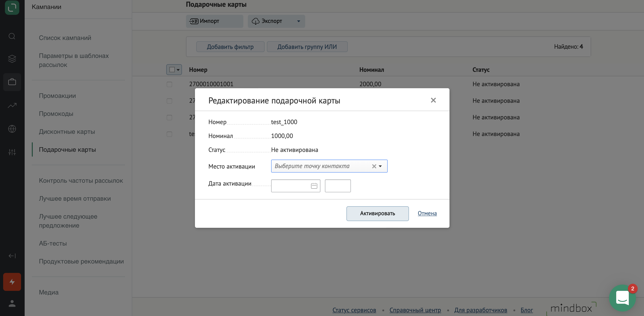The height and width of the screenshot is (316, 644).
Task: Click the Импорт button
Action: pyautogui.click(x=214, y=21)
